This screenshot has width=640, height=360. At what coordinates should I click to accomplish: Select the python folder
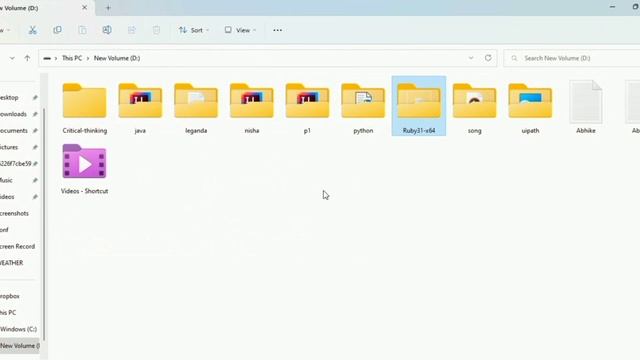coord(363,107)
